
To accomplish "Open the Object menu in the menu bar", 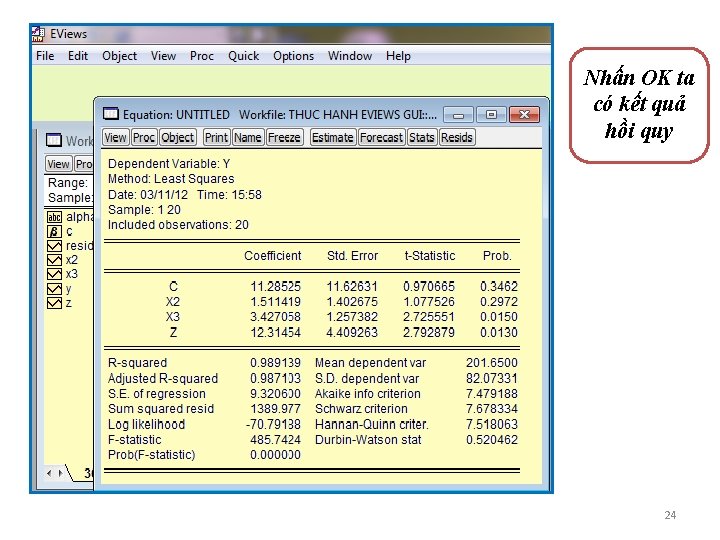I will [x=119, y=56].
